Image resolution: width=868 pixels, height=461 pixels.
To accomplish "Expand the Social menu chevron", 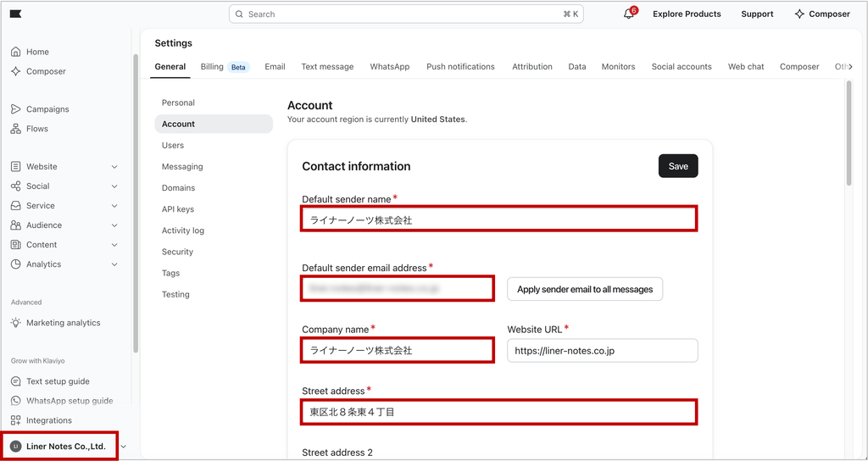I will point(114,186).
